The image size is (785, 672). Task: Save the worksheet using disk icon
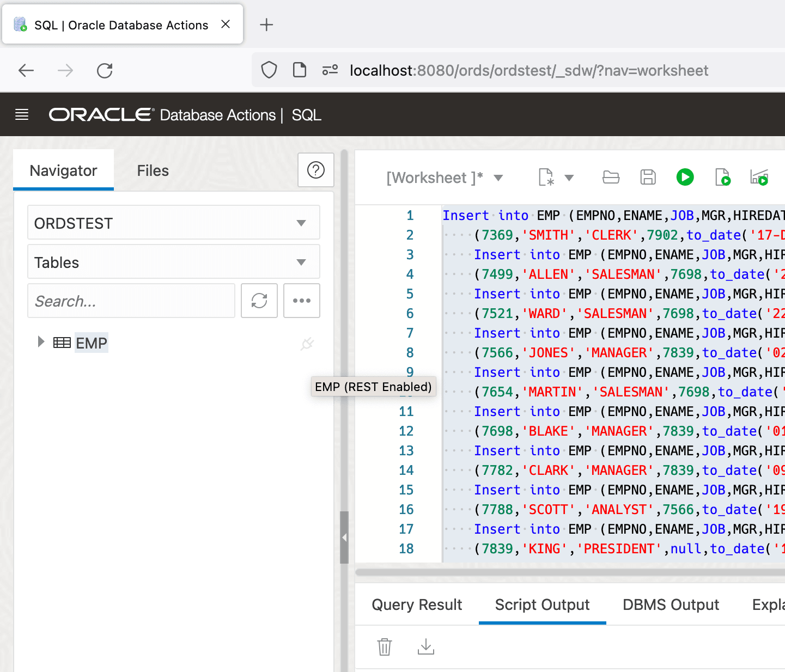click(x=648, y=177)
